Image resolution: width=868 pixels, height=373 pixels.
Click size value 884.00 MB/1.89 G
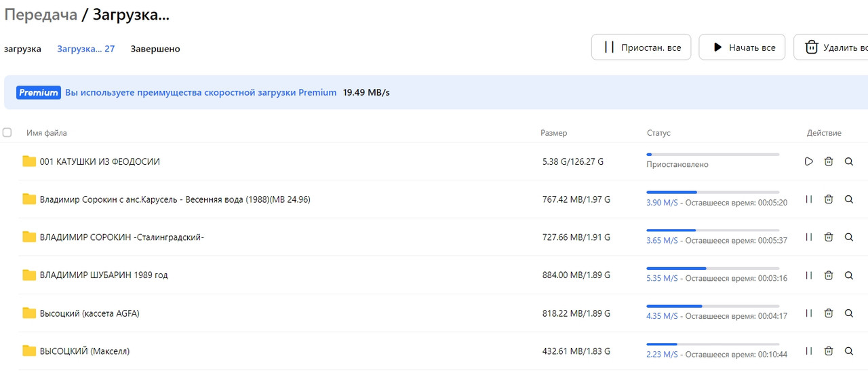576,275
